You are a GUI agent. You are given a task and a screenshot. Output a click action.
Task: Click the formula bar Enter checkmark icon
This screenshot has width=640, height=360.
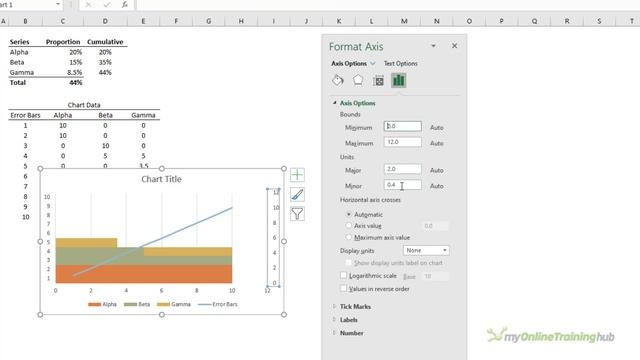pyautogui.click(x=107, y=4)
